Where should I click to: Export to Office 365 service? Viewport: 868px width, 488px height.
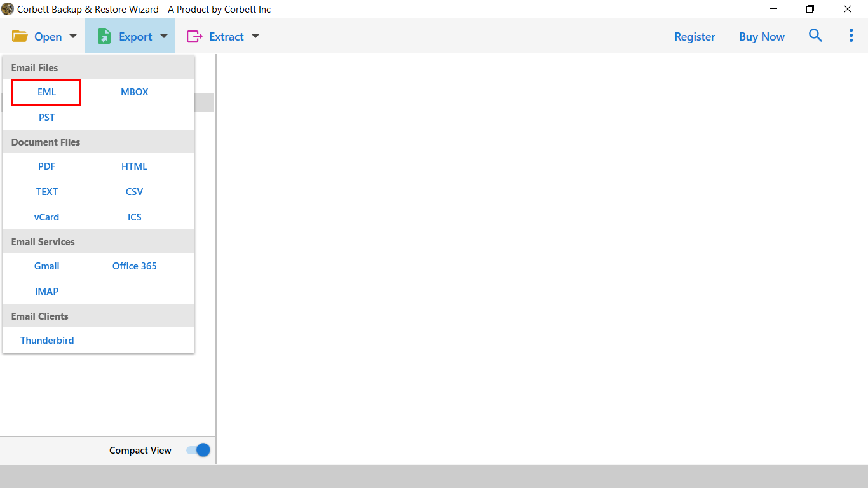point(134,266)
